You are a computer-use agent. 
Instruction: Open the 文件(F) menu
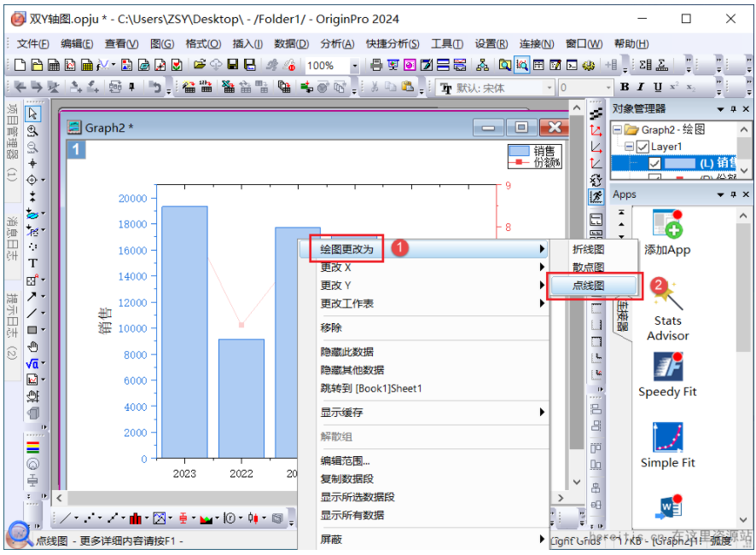pyautogui.click(x=32, y=43)
